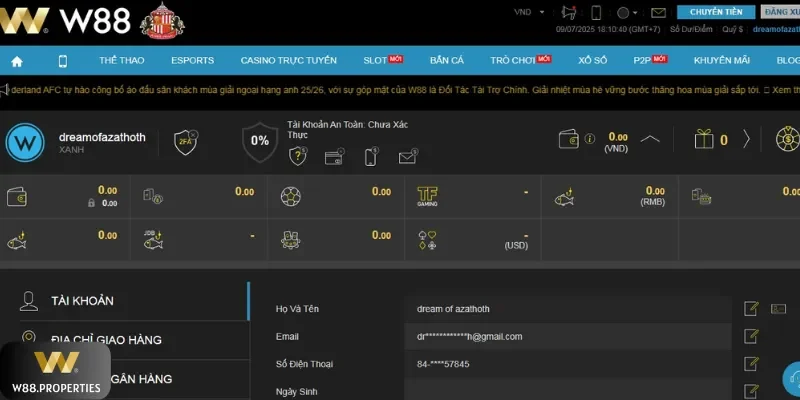Click the 0% account security progress shield
This screenshot has height=400, width=800.
point(260,141)
